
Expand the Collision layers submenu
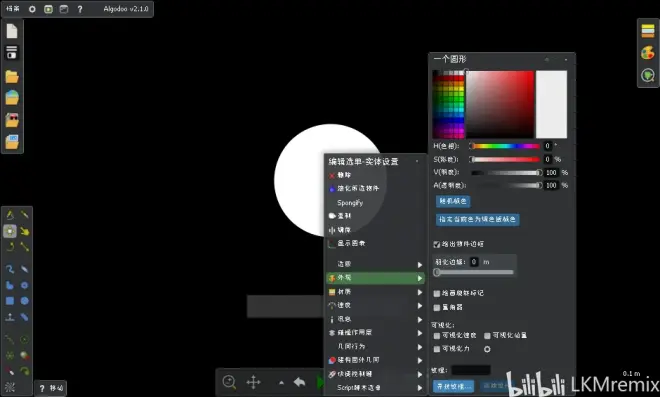click(375, 333)
